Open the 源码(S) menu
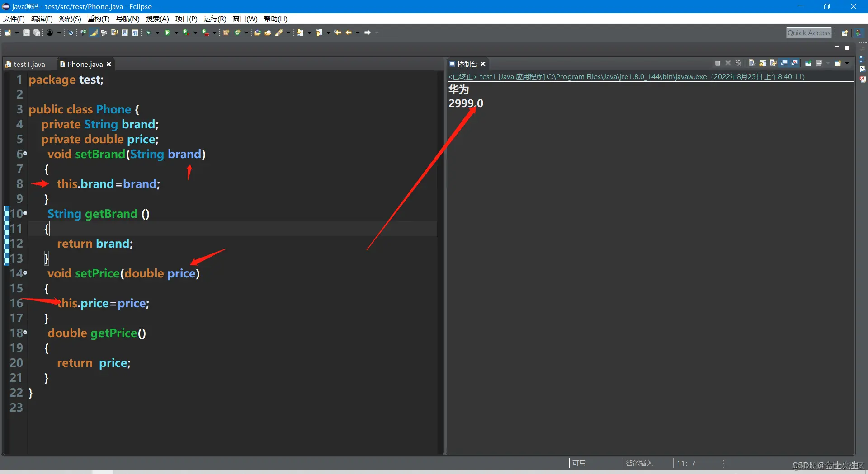Viewport: 868px width, 474px height. [70, 19]
